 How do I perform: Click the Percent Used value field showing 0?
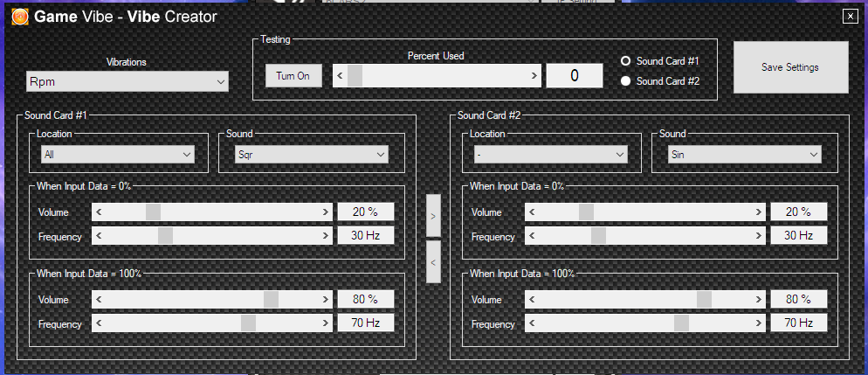click(x=575, y=75)
